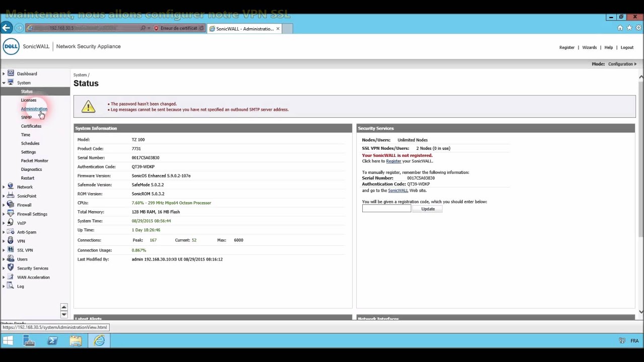Open File Explorer from the taskbar

76,341
